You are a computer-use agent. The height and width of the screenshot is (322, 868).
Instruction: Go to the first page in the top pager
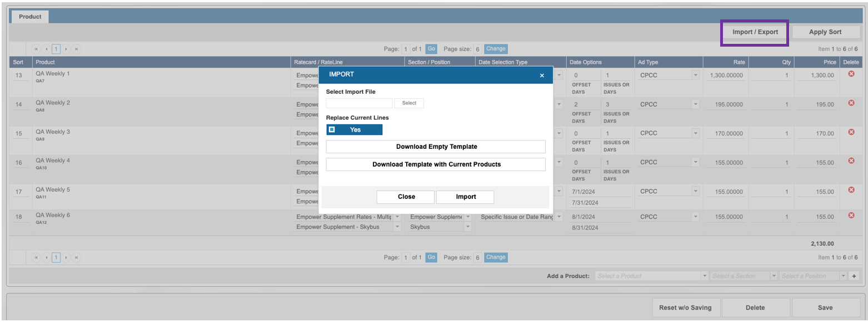pyautogui.click(x=36, y=49)
